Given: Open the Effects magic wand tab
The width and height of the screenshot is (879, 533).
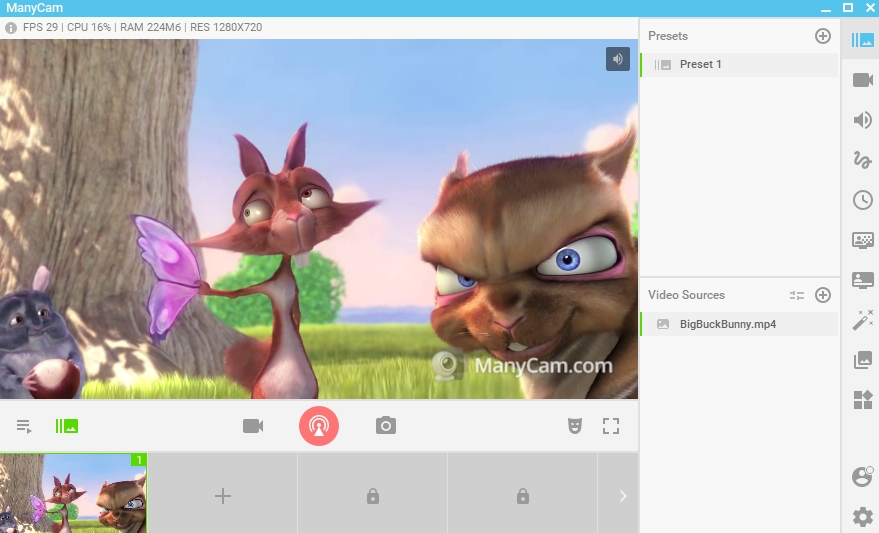Looking at the screenshot, I should [x=862, y=320].
